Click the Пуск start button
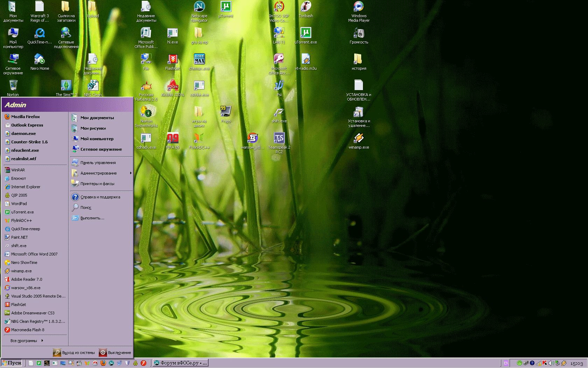588x368 pixels. point(12,363)
